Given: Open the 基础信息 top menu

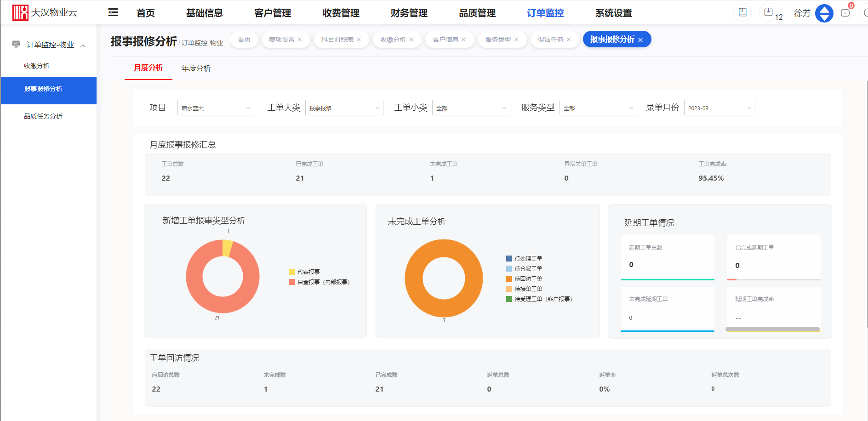Looking at the screenshot, I should click(x=205, y=13).
